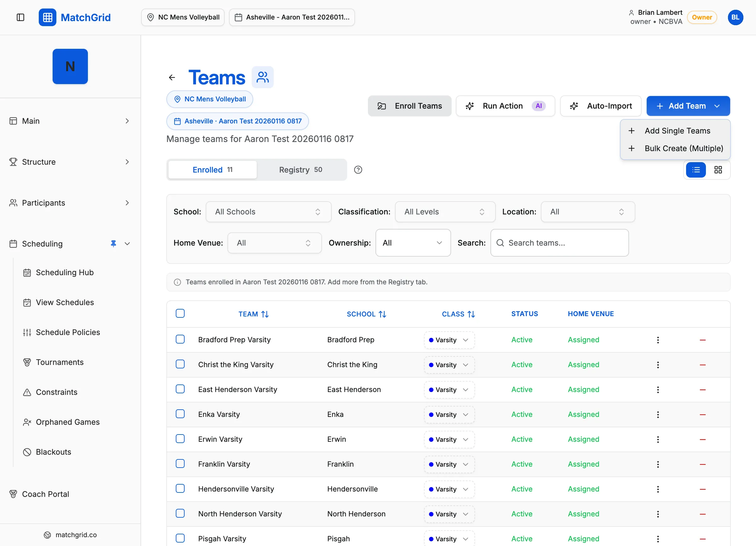Select the Franklin Varsity checkbox
The width and height of the screenshot is (756, 546).
pos(180,464)
